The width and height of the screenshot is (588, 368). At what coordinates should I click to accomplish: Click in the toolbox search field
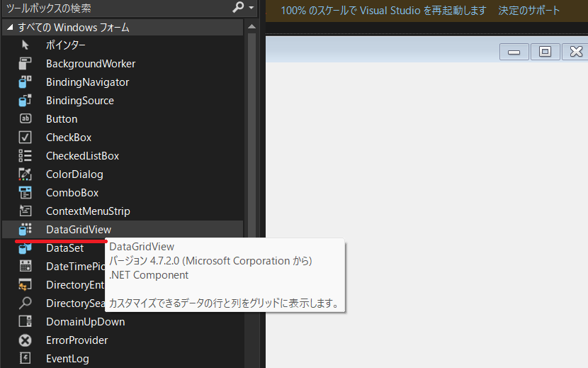pos(113,9)
